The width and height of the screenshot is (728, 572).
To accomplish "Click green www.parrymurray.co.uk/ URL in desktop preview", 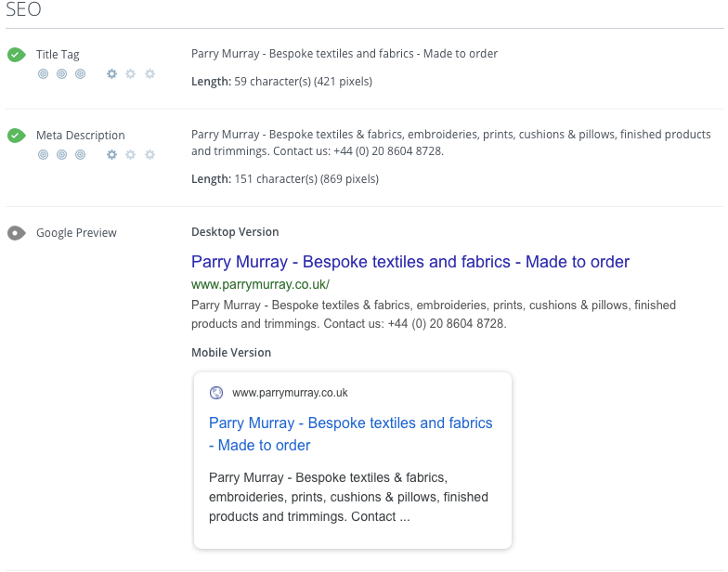I will pos(260,284).
